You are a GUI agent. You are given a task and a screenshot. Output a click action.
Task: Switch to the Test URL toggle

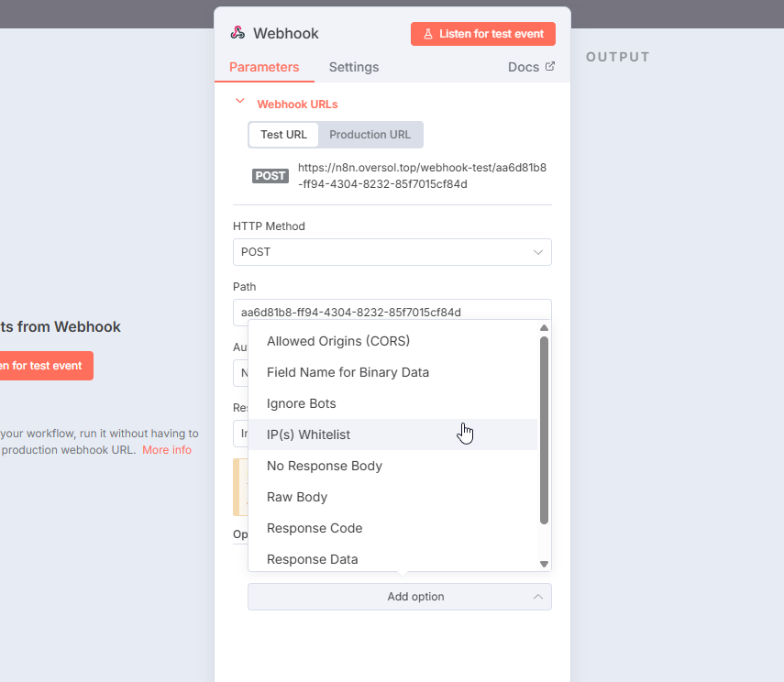tap(283, 135)
